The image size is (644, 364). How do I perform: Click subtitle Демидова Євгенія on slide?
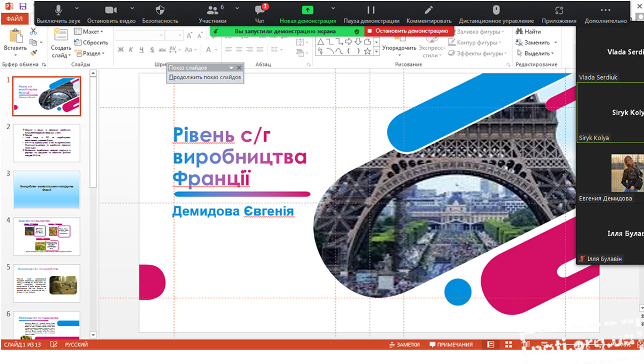[233, 211]
